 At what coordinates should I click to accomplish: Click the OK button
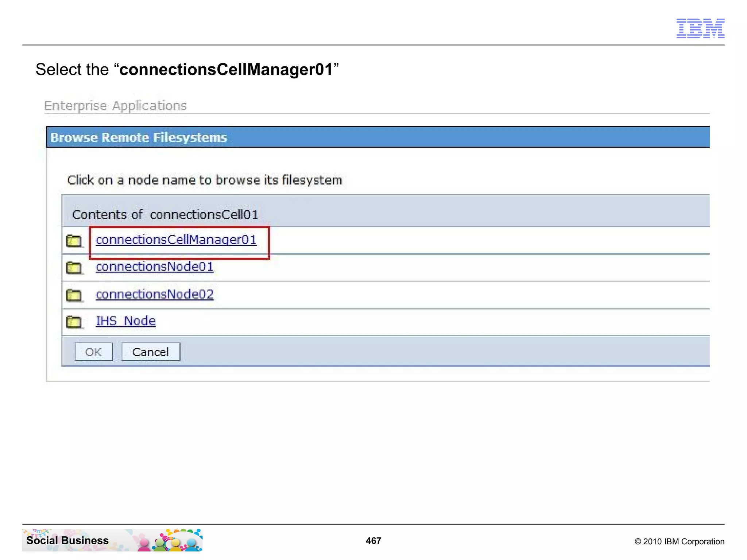94,352
